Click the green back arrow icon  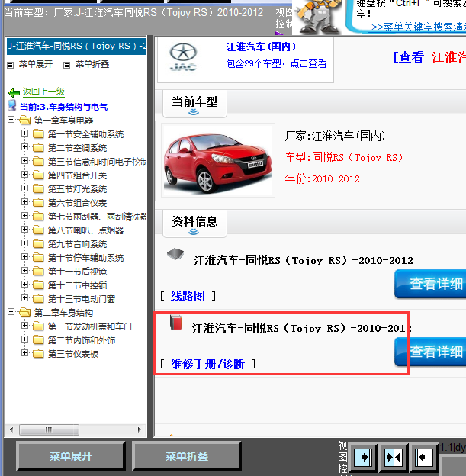(14, 92)
